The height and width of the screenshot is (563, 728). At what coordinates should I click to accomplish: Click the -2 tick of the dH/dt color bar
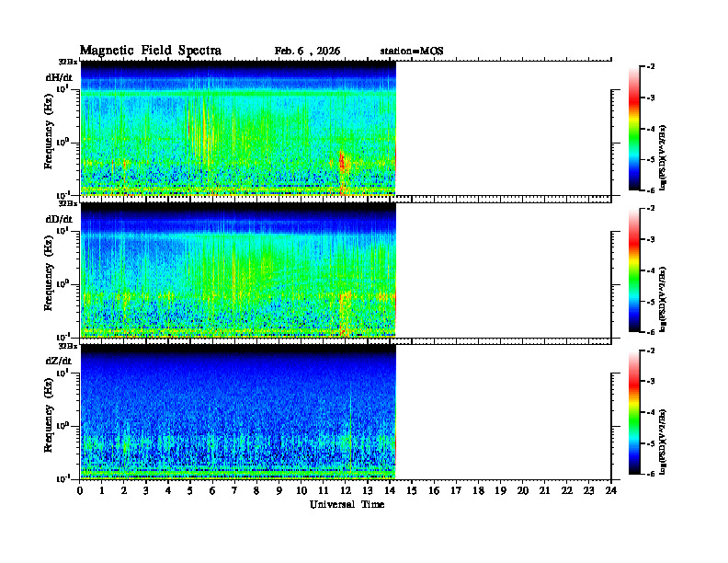[x=651, y=67]
